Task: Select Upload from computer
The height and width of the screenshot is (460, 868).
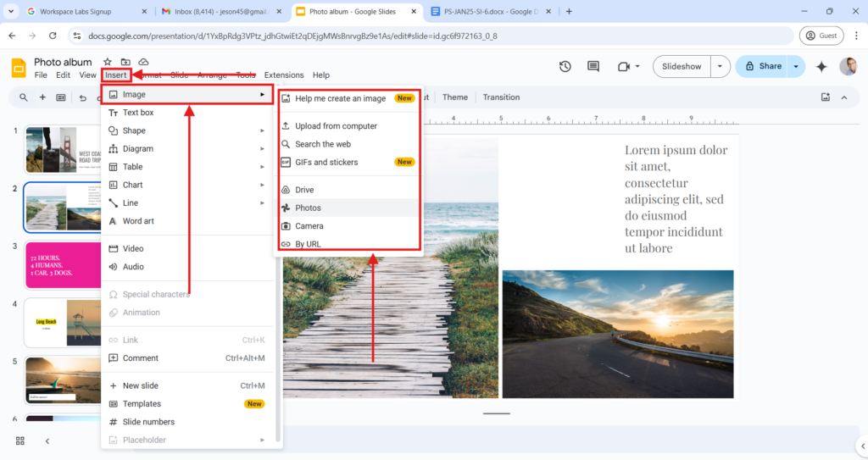Action: [x=336, y=126]
